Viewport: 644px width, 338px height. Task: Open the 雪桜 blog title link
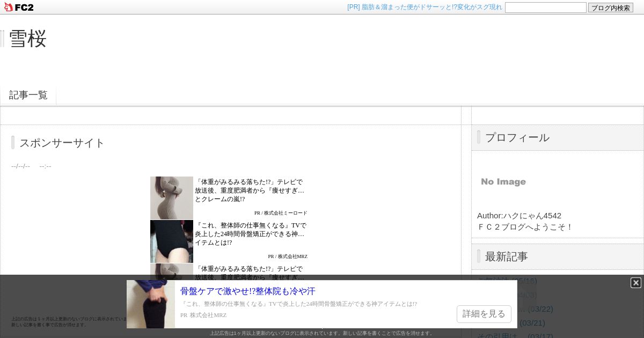pos(28,39)
